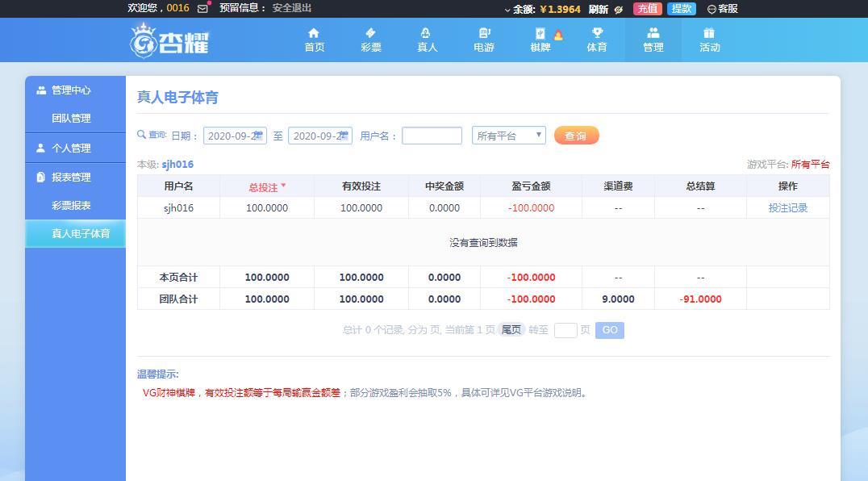This screenshot has height=481, width=868.
Task: Open the start date picker field
Action: (235, 136)
